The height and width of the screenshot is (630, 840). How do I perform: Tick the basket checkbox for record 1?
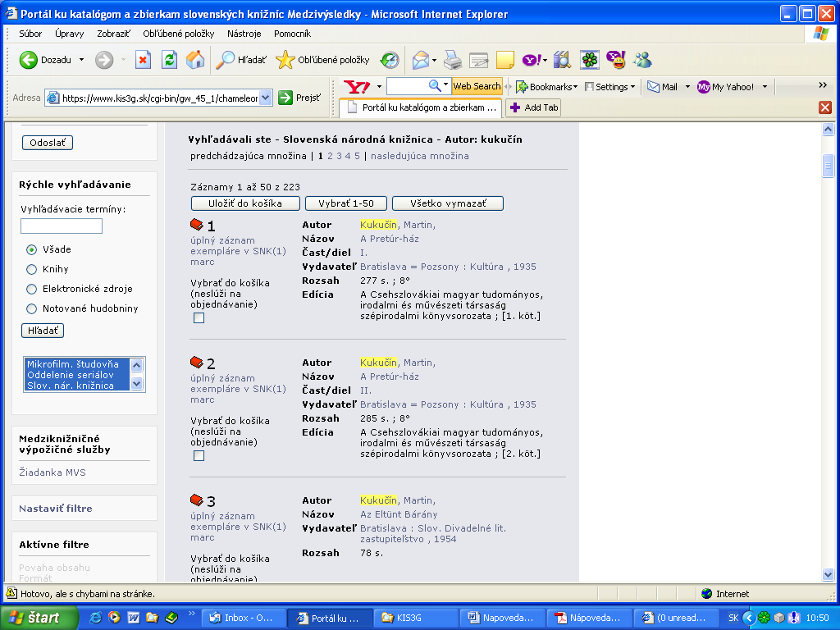point(199,318)
